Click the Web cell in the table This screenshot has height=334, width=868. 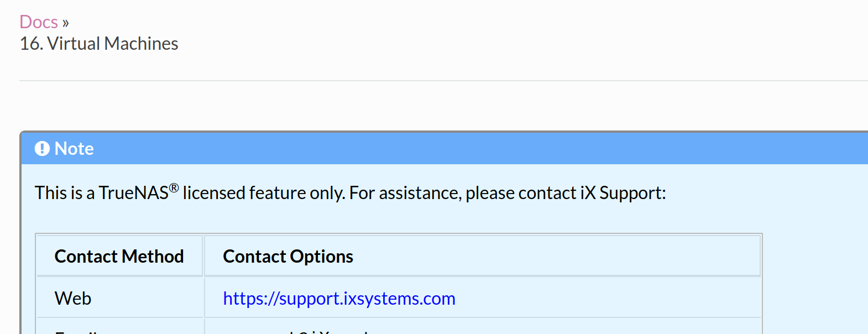[x=119, y=298]
